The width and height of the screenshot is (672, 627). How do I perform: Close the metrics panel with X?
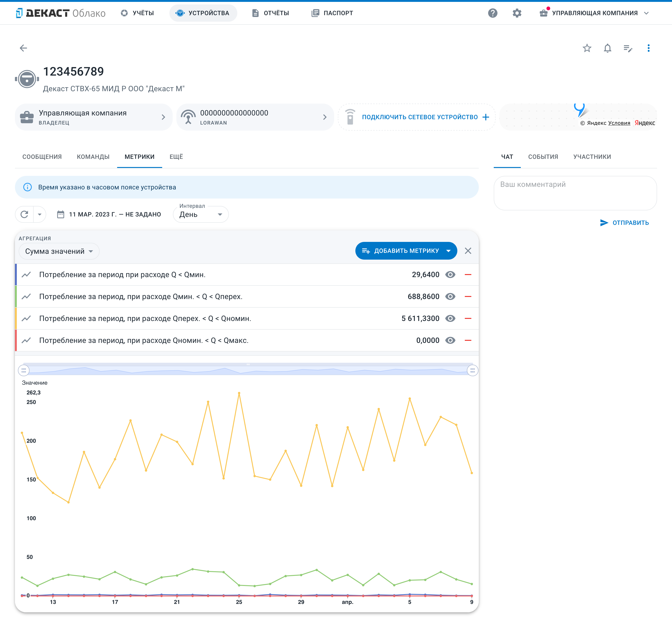[468, 251]
